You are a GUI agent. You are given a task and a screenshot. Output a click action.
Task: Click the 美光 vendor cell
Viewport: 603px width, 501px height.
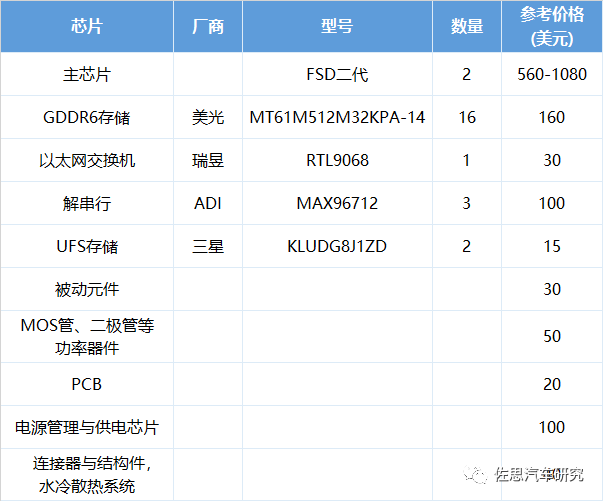click(208, 117)
